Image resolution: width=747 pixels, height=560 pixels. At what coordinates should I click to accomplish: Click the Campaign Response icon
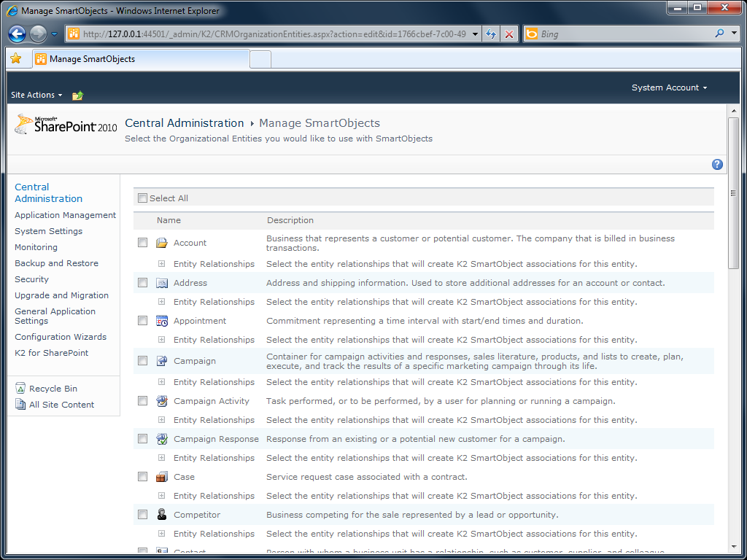click(x=162, y=439)
